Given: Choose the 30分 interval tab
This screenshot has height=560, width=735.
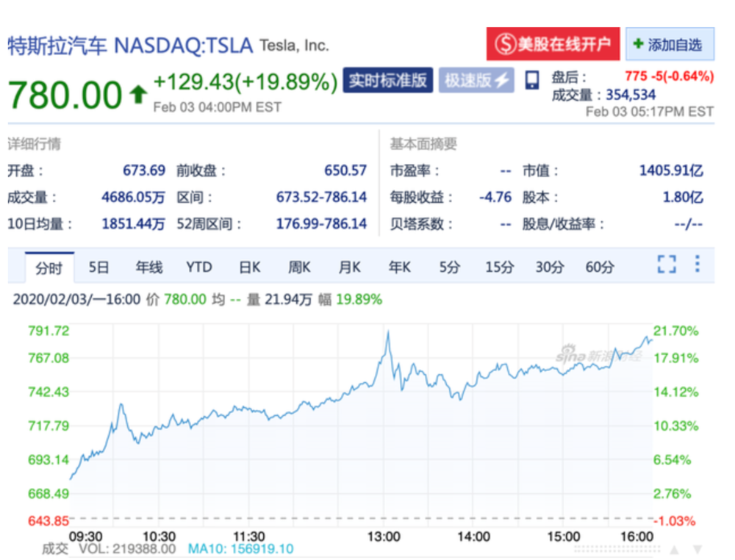Looking at the screenshot, I should pos(550,268).
